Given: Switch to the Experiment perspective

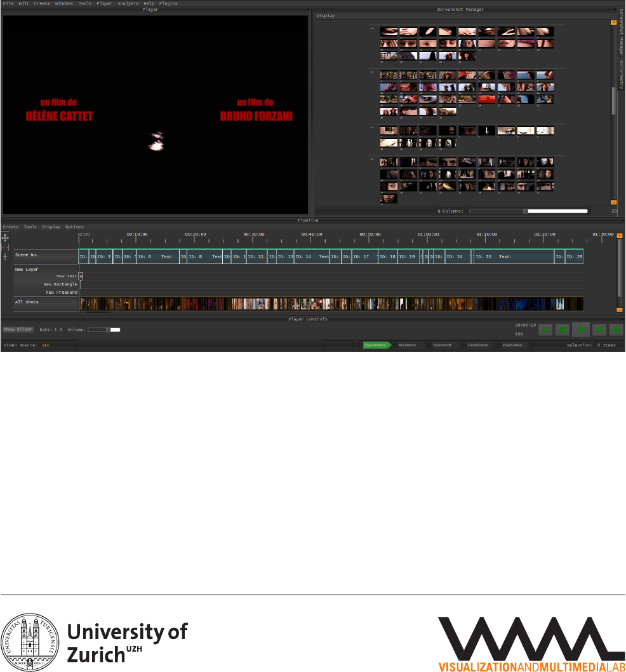Looking at the screenshot, I should pyautogui.click(x=443, y=345).
